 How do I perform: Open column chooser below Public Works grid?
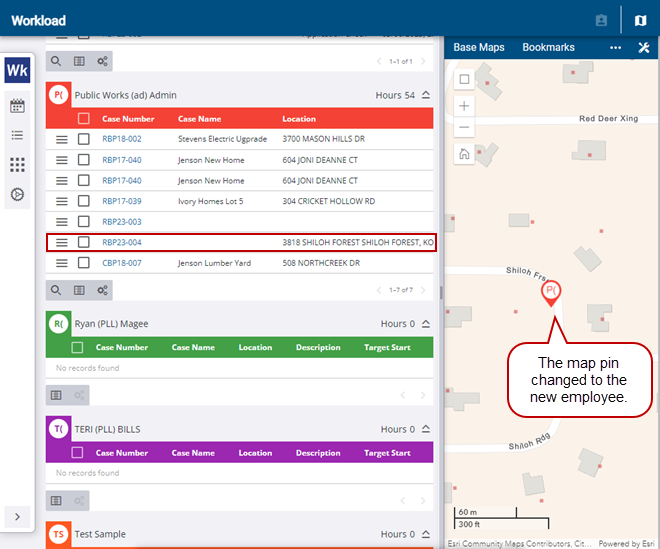[x=79, y=290]
